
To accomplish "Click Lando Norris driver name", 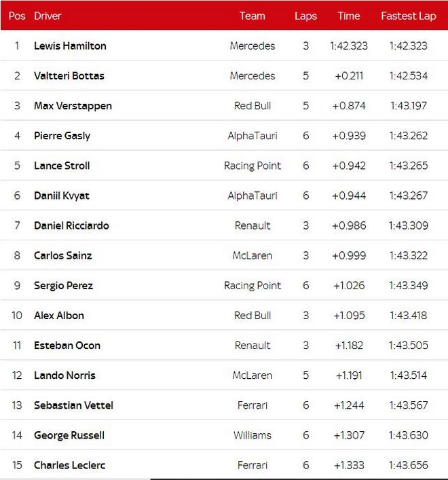I will 64,375.
